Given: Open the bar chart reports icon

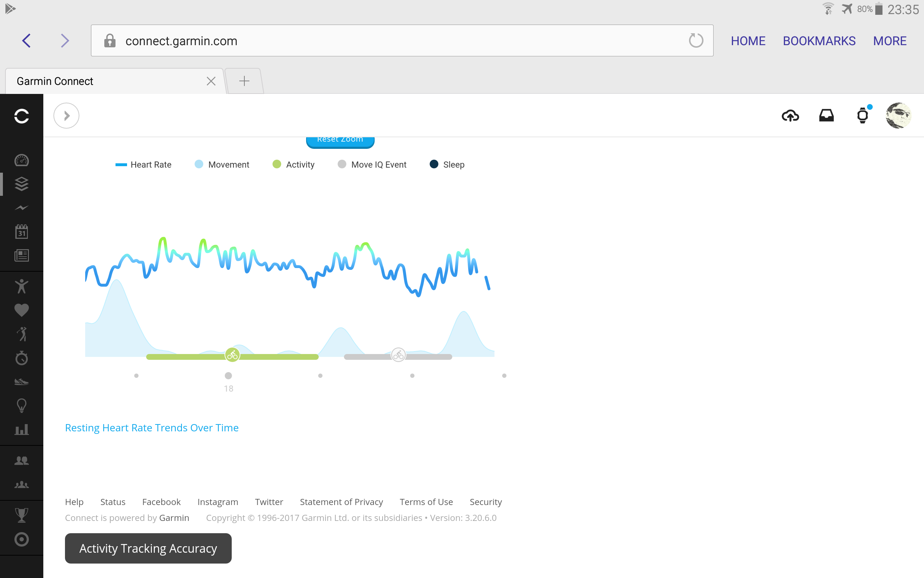Looking at the screenshot, I should coord(21,429).
